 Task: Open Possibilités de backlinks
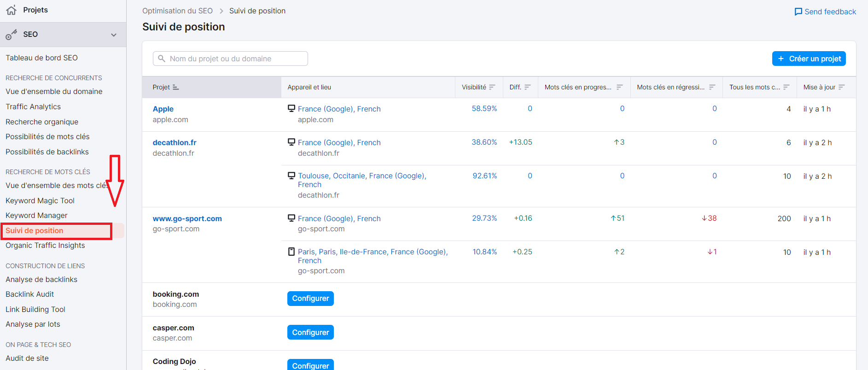point(47,152)
